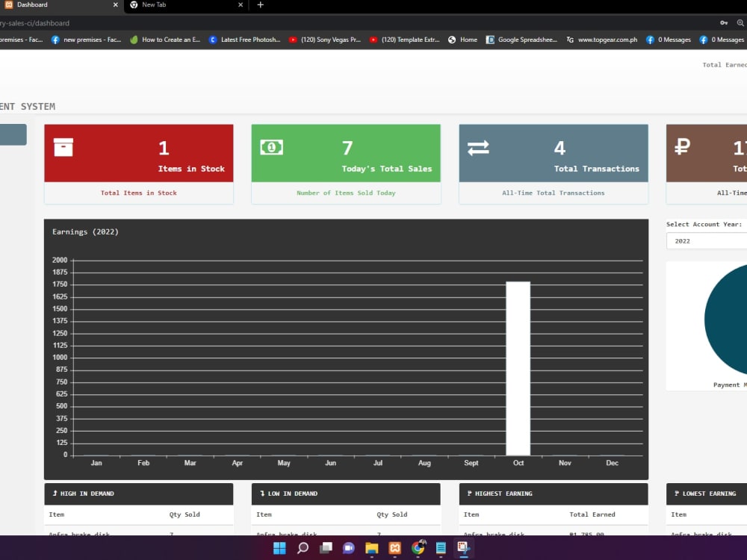Image resolution: width=747 pixels, height=560 pixels.
Task: Click the up arrow icon beside HIGH IN DEMAND
Action: click(x=55, y=494)
